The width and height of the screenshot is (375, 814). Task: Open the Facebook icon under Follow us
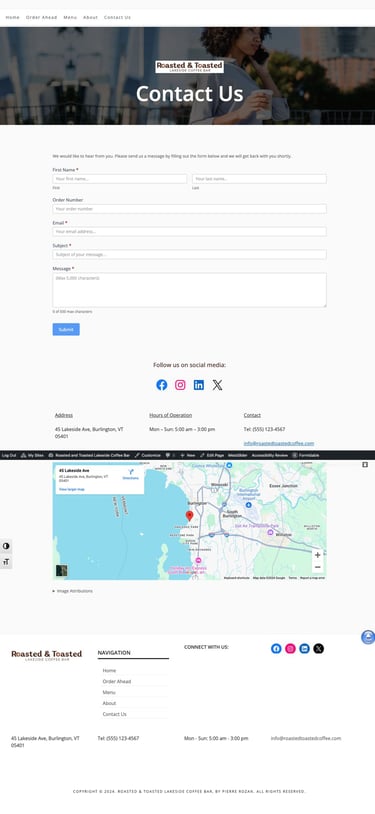162,385
